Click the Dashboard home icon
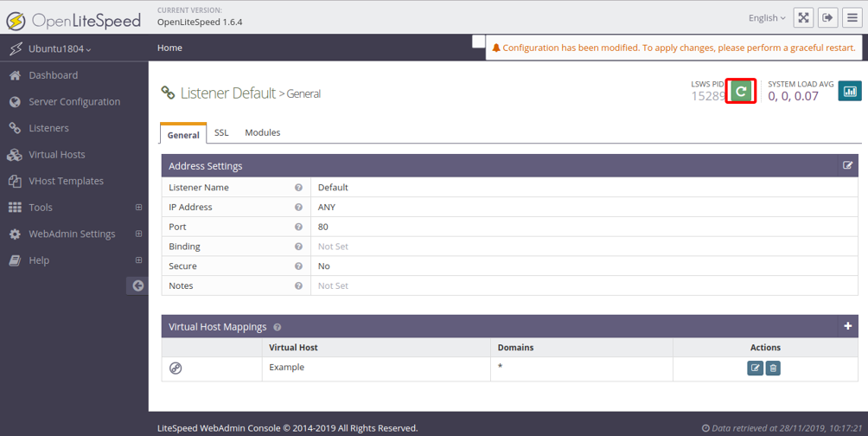 point(15,75)
